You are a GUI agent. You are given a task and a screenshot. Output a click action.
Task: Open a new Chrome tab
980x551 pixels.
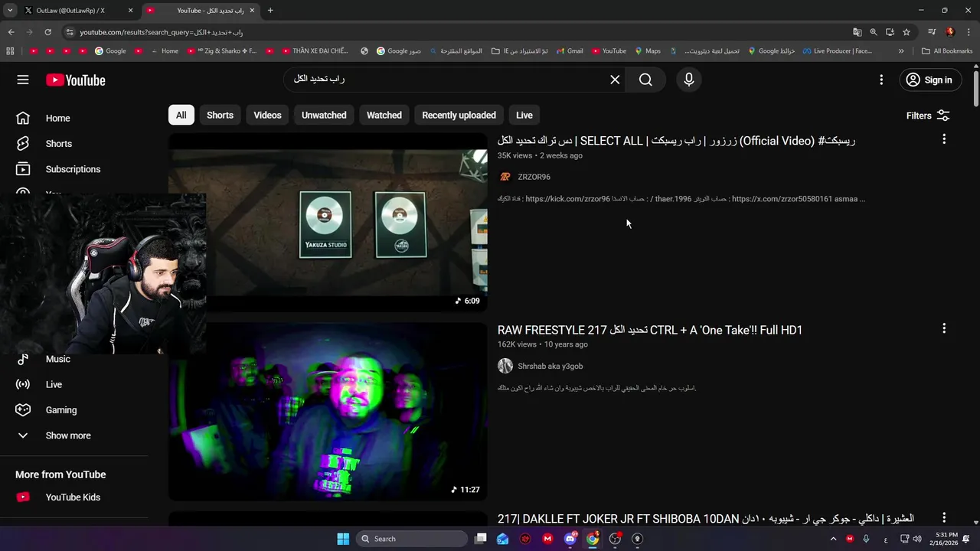point(270,11)
